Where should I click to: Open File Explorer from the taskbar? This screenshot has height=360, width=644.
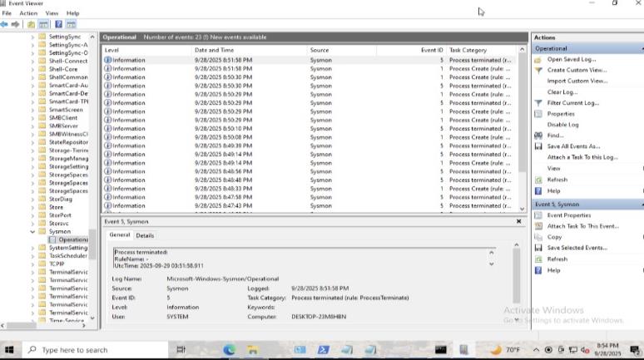click(x=252, y=350)
